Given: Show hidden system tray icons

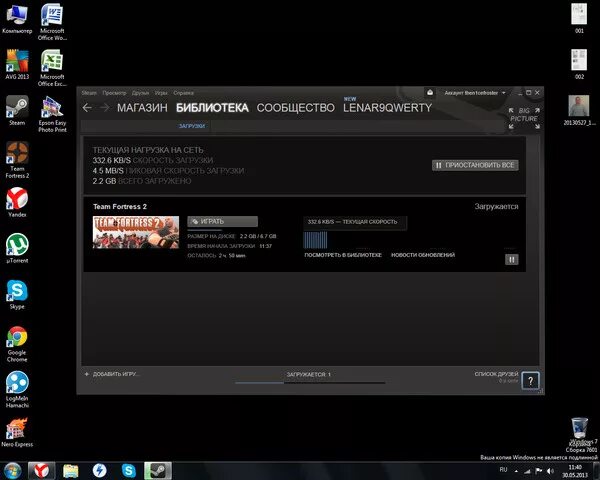Looking at the screenshot, I should coord(516,471).
